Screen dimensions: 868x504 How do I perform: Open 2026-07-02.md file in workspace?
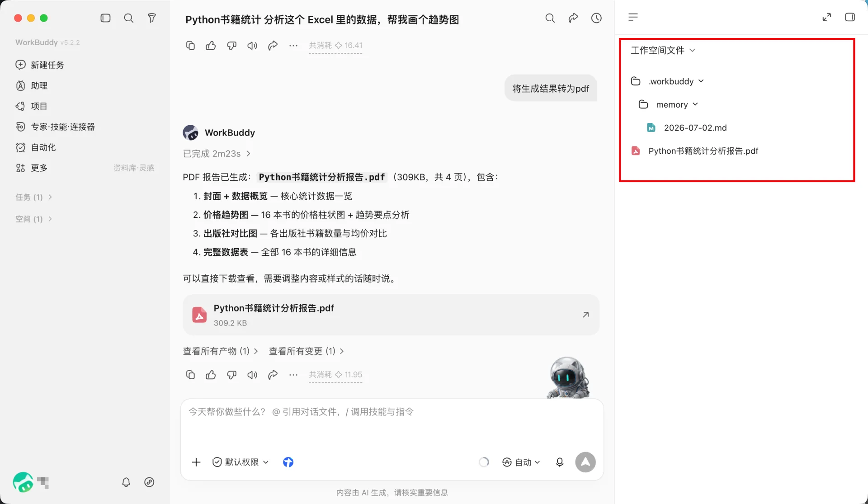pos(687,128)
